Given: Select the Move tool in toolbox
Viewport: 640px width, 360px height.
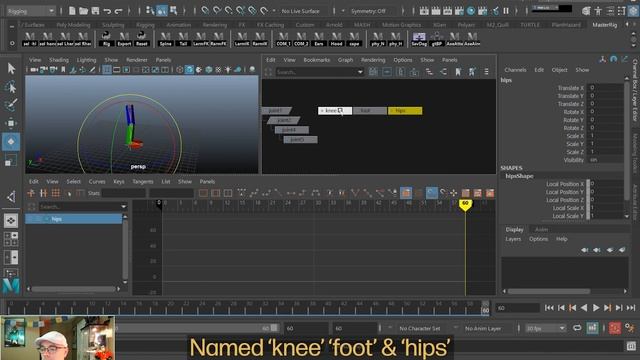Looking at the screenshot, I should coord(11,123).
